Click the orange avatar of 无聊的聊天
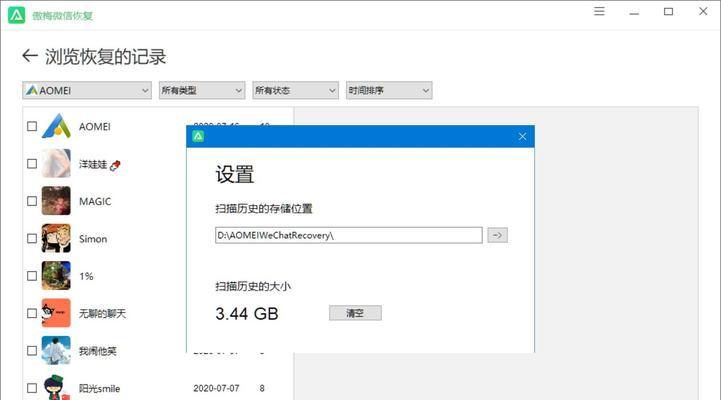 56,313
